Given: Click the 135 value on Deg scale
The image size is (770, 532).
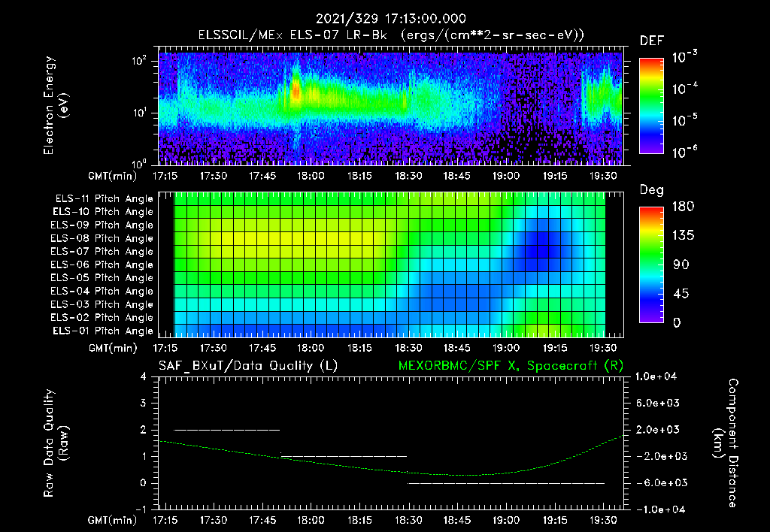Looking at the screenshot, I should point(683,236).
